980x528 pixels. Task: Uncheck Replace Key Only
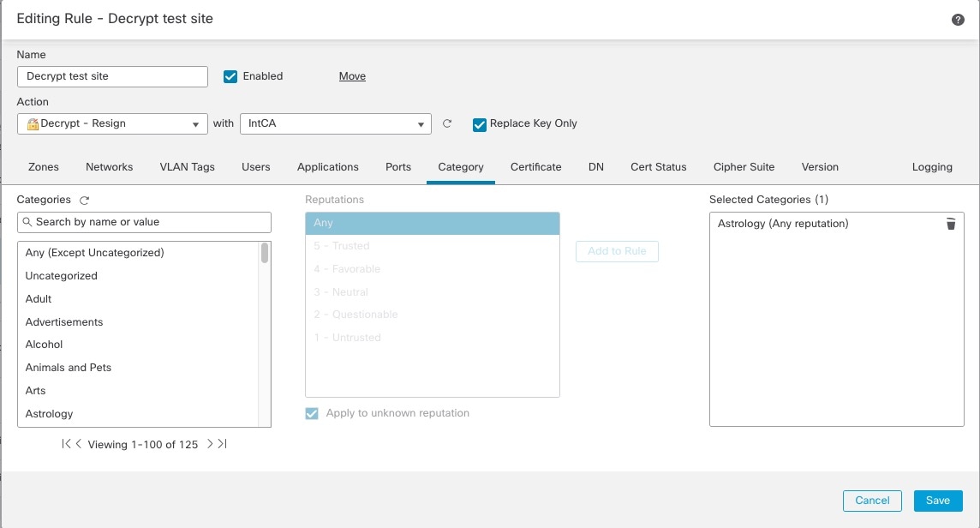click(480, 124)
